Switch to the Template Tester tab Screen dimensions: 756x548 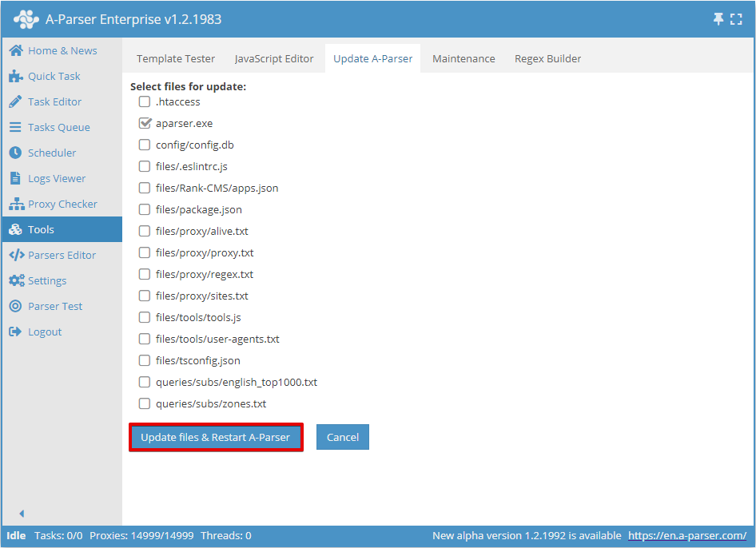(176, 58)
